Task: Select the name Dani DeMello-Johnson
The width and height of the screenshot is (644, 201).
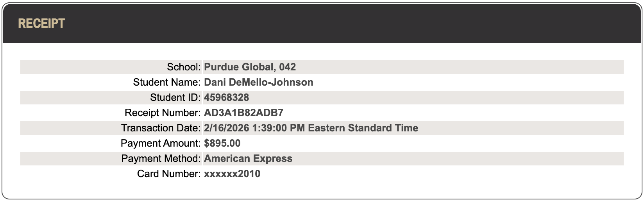Action: 258,82
